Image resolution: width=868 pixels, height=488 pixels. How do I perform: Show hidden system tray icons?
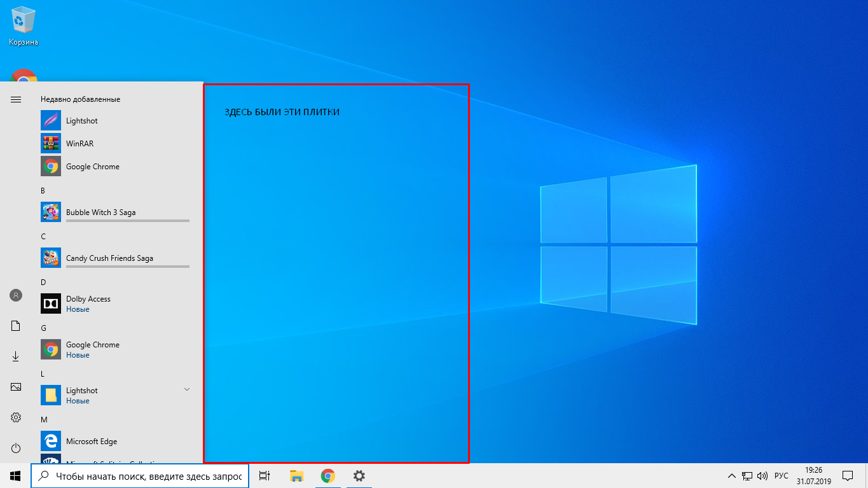[x=732, y=476]
